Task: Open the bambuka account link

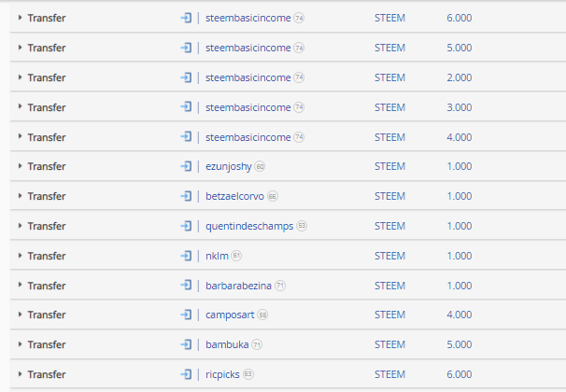Action: [227, 344]
